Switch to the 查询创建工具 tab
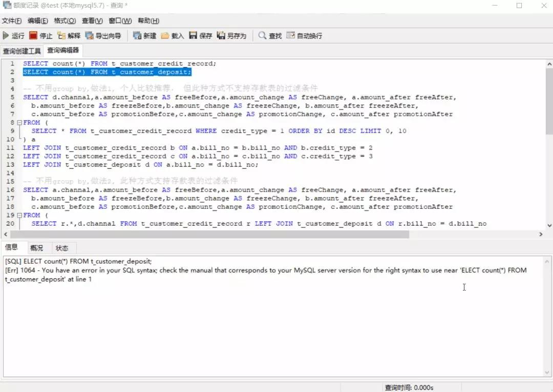 coord(22,51)
